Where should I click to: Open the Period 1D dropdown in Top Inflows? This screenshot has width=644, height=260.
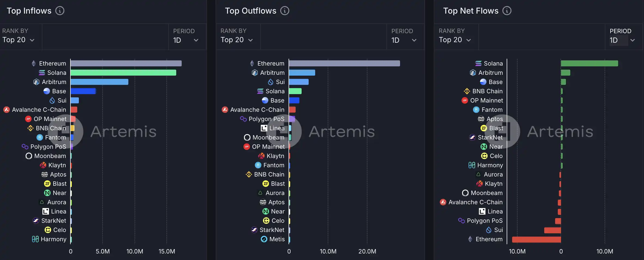point(186,40)
